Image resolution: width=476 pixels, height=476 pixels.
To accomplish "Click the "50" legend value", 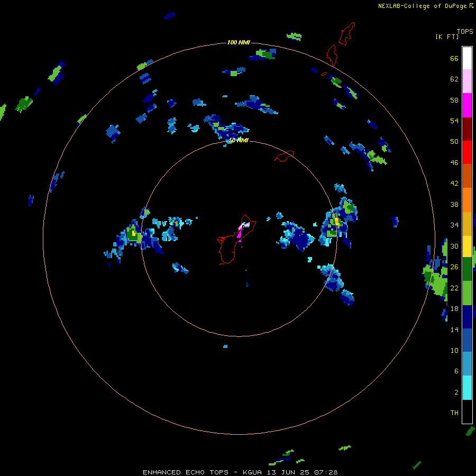I will point(454,142).
